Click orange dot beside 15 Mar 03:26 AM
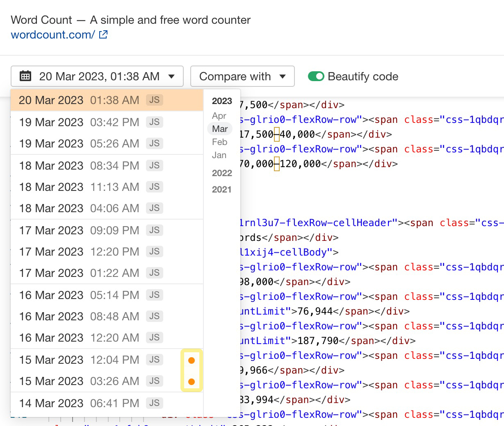The image size is (504, 426). pyautogui.click(x=191, y=382)
